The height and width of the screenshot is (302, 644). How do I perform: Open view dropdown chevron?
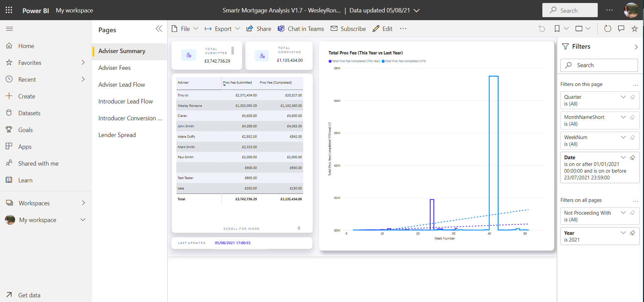[588, 29]
